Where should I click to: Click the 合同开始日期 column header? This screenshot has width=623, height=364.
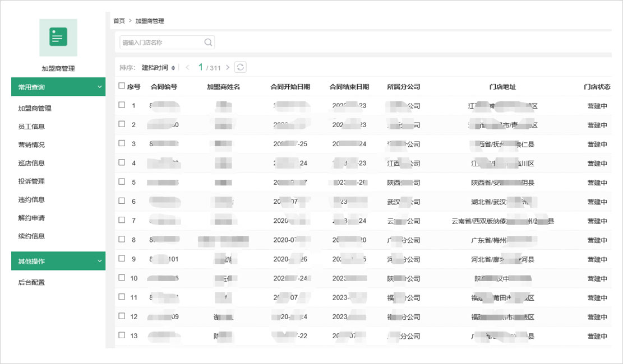coord(290,87)
